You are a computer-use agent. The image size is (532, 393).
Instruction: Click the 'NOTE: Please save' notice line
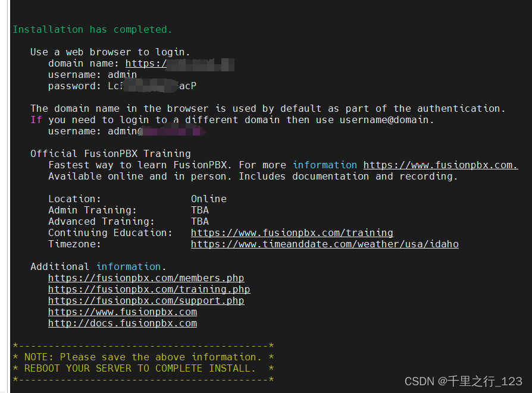(x=137, y=357)
